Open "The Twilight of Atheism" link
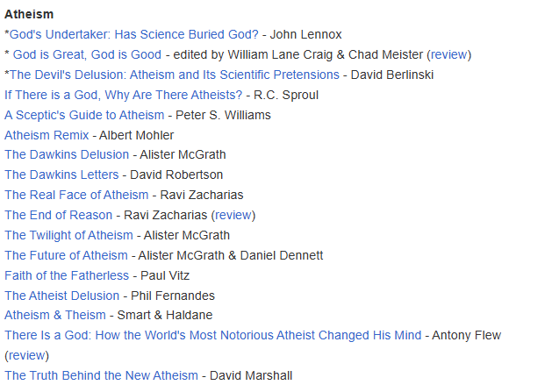Viewport: 559px width, 392px height. pyautogui.click(x=68, y=235)
